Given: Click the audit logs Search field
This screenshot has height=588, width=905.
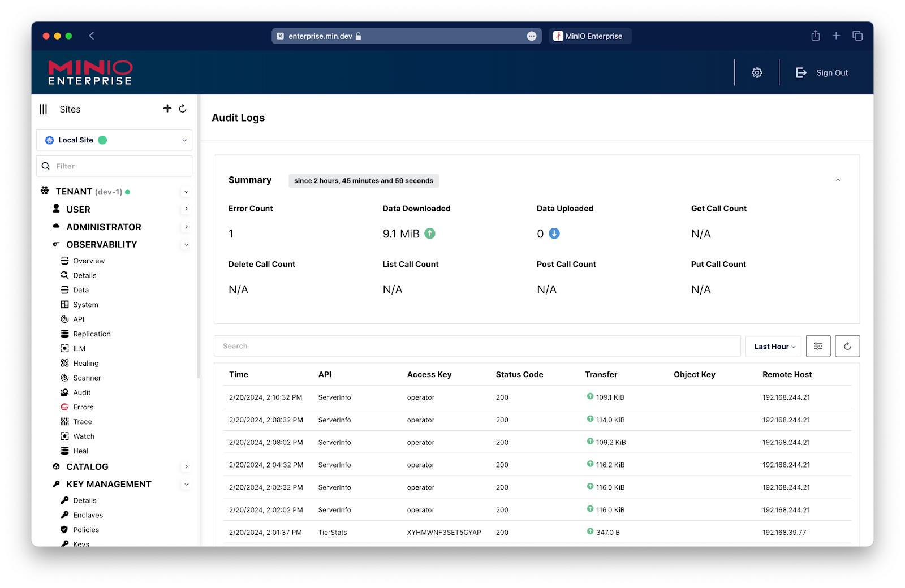Looking at the screenshot, I should pyautogui.click(x=477, y=346).
